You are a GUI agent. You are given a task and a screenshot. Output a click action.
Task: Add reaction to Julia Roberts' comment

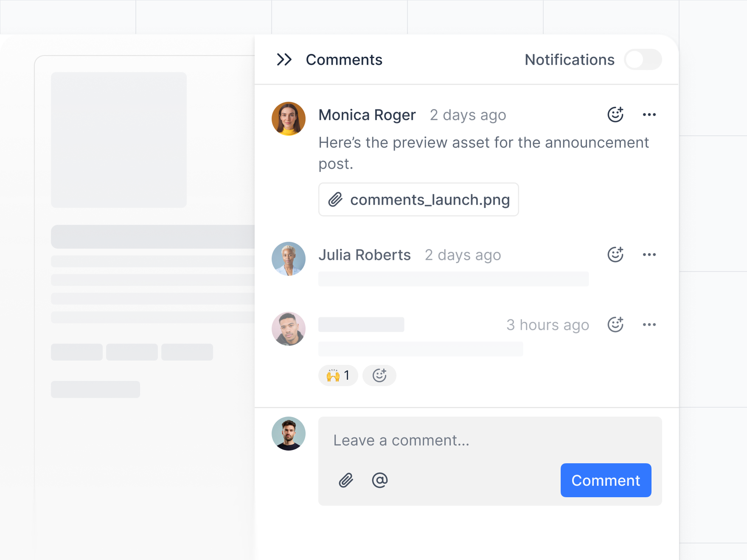(615, 255)
